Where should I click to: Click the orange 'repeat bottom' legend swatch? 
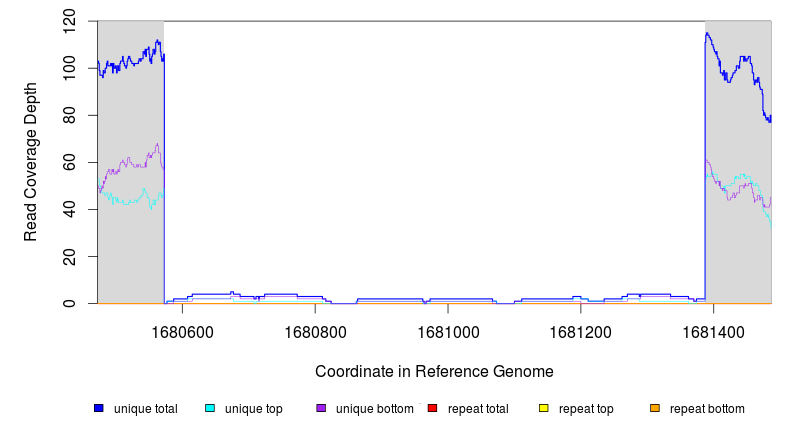tap(655, 409)
